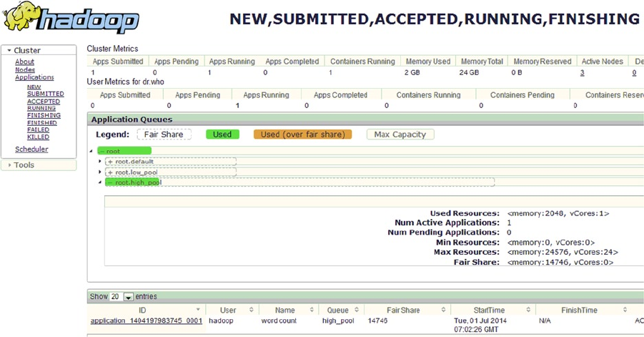Click the Memory Reserved header

click(543, 62)
